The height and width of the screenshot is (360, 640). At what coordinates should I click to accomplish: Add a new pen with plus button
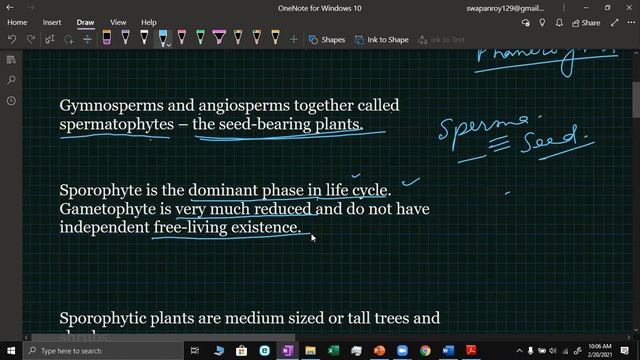(293, 40)
